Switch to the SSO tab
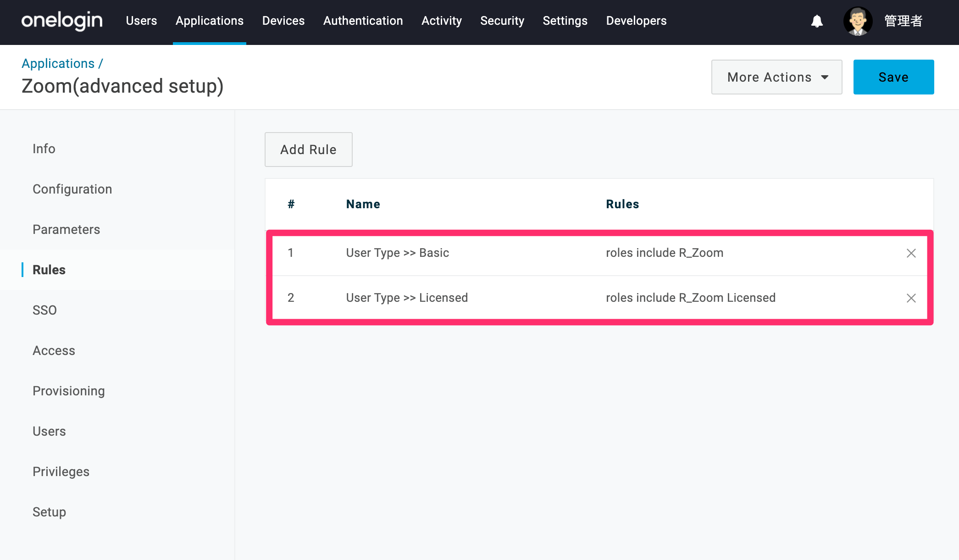Viewport: 959px width, 560px height. (45, 310)
